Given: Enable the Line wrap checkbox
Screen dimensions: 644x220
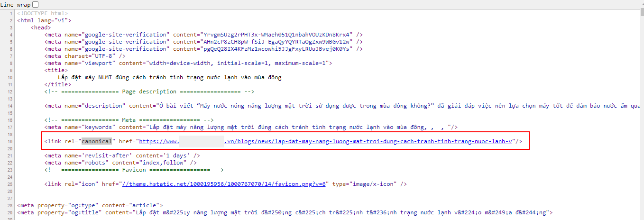Looking at the screenshot, I should coord(35,4).
